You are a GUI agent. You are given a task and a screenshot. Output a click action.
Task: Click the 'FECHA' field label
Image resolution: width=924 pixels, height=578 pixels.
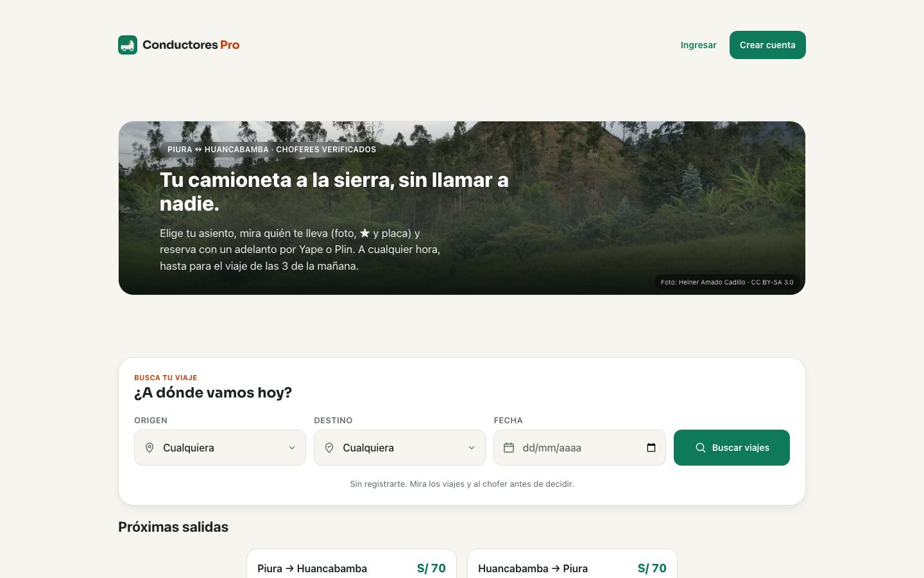tap(508, 421)
